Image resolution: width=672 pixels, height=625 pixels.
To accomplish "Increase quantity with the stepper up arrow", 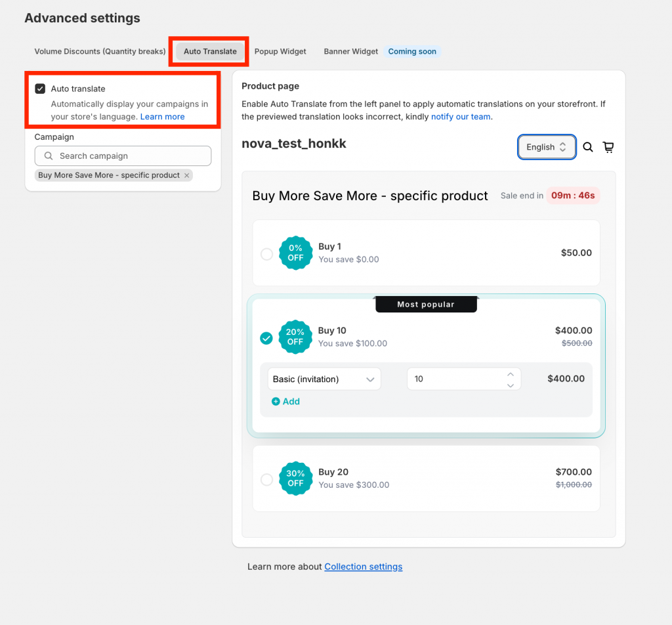I will pos(511,374).
